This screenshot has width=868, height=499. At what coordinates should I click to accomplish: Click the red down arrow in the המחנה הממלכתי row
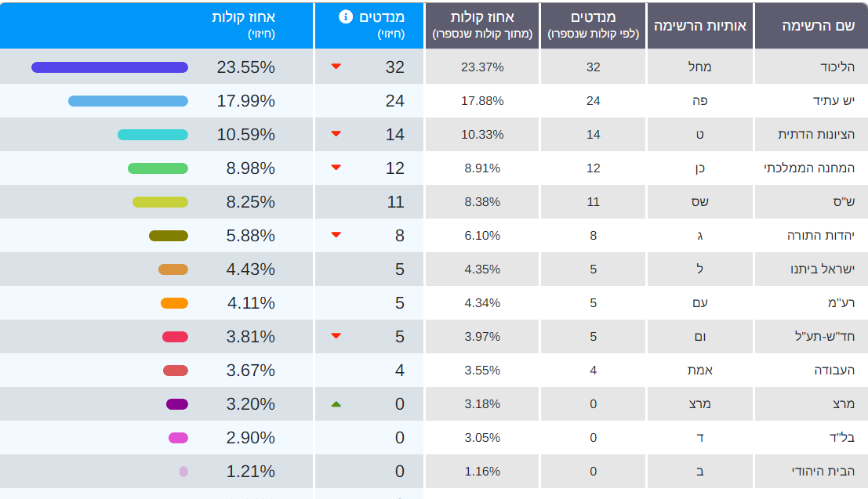pos(336,168)
